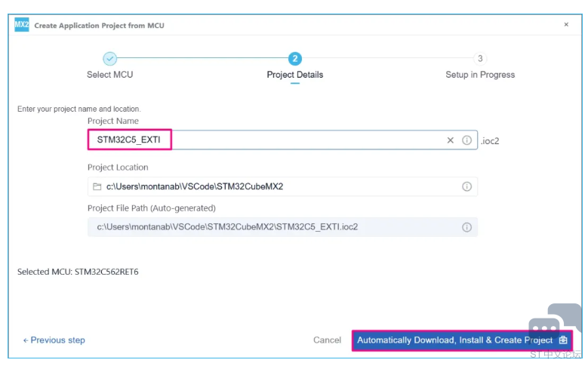Image resolution: width=588 pixels, height=366 pixels.
Task: Click Enter your project name and location text
Action: [x=79, y=109]
